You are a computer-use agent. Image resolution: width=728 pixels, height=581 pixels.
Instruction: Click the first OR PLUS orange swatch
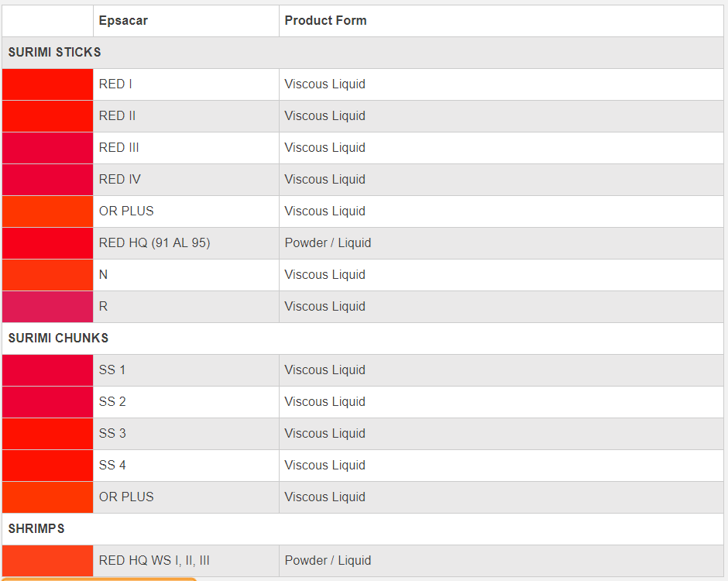47,211
